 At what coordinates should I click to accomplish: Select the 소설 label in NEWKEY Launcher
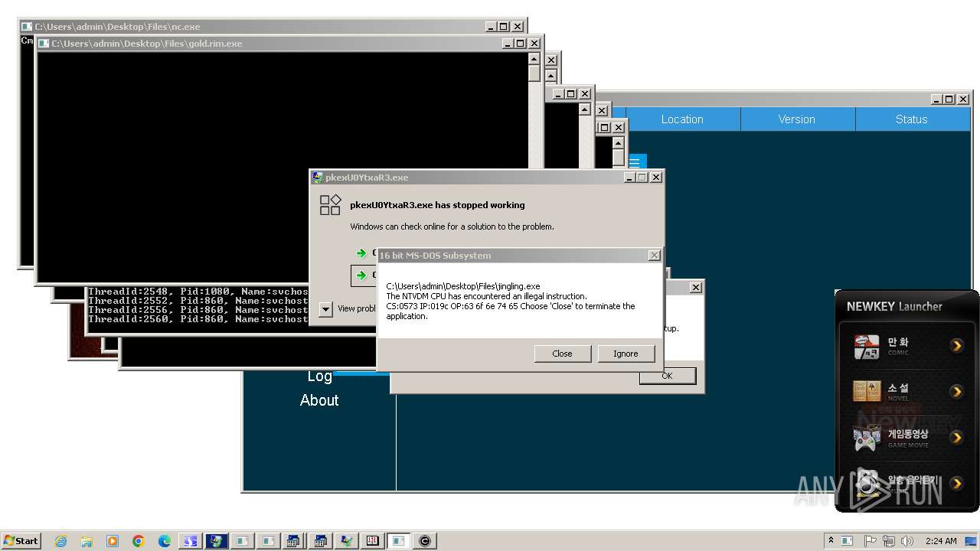click(x=898, y=388)
